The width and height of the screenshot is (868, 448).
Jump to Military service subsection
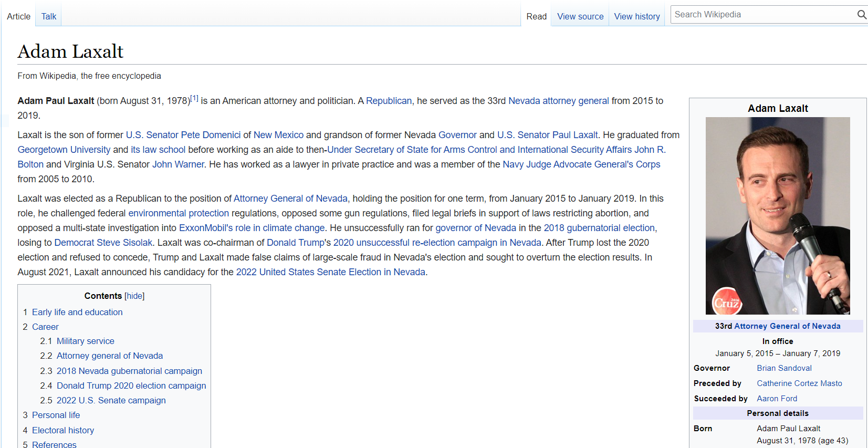click(86, 341)
